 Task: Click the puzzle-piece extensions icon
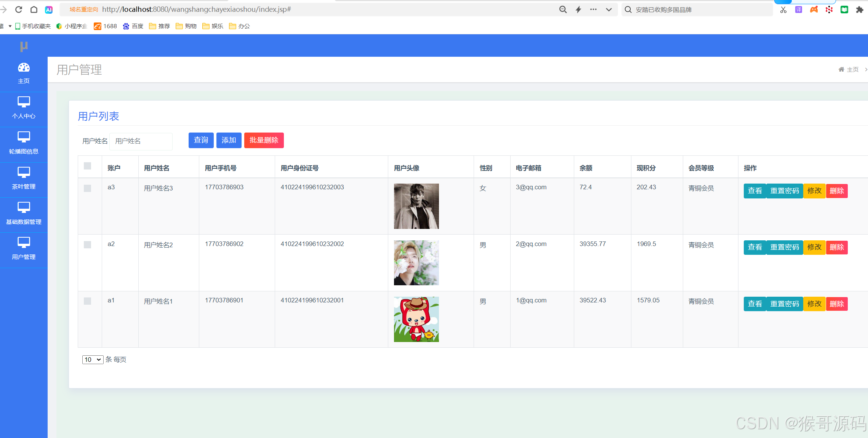(x=859, y=10)
